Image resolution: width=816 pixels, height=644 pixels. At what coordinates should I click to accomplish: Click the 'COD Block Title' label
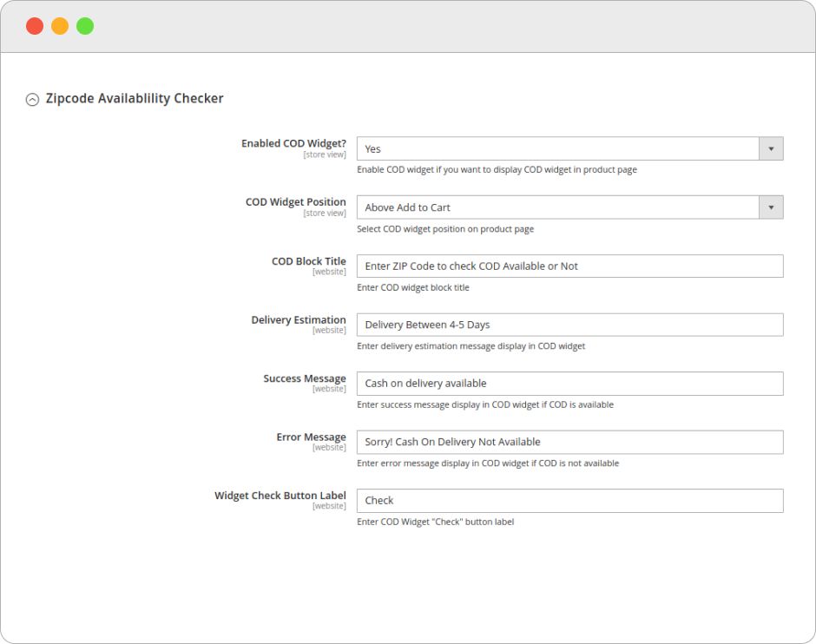(308, 261)
